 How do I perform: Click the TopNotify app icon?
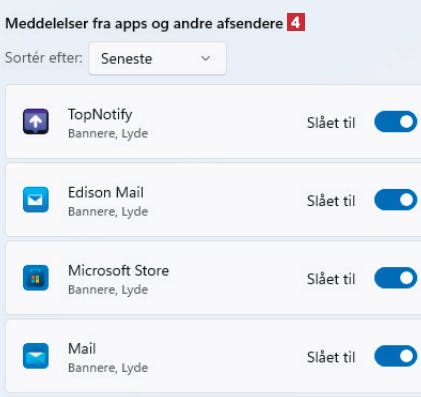coord(36,122)
